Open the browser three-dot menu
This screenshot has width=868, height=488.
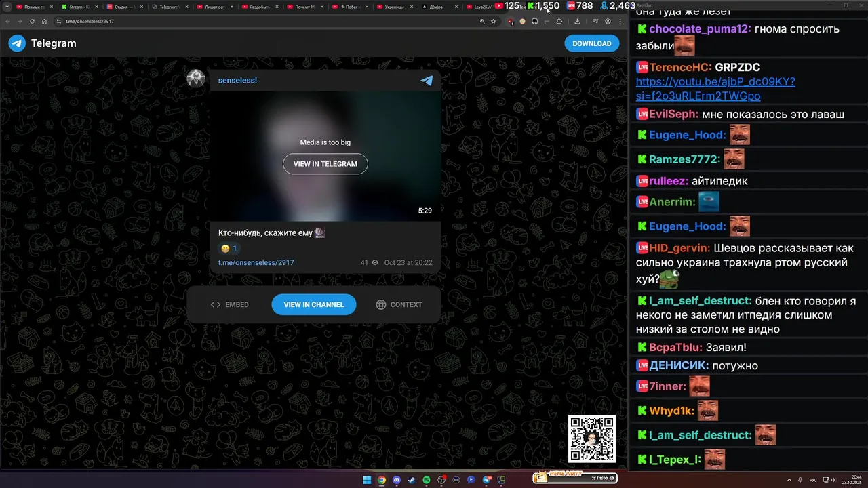coord(620,21)
